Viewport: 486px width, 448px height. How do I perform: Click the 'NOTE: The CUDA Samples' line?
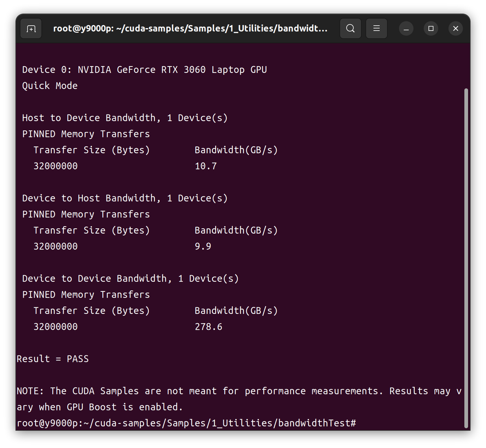[239, 391]
